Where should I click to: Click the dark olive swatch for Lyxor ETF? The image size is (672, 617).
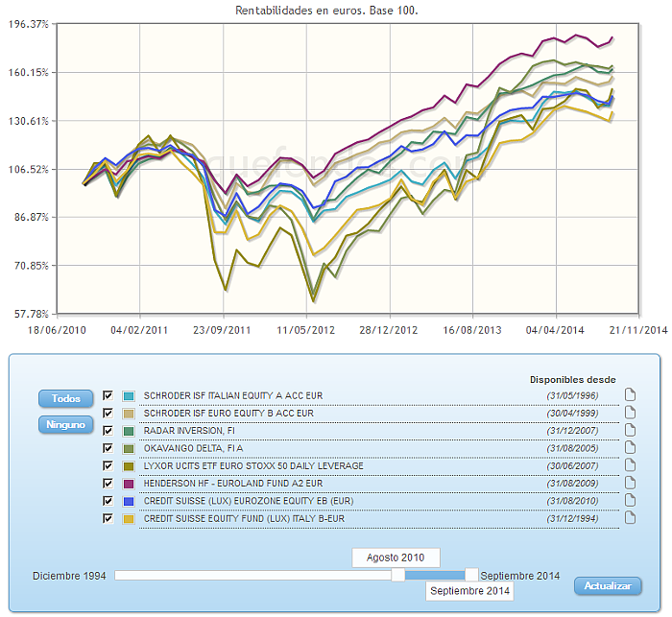(129, 466)
